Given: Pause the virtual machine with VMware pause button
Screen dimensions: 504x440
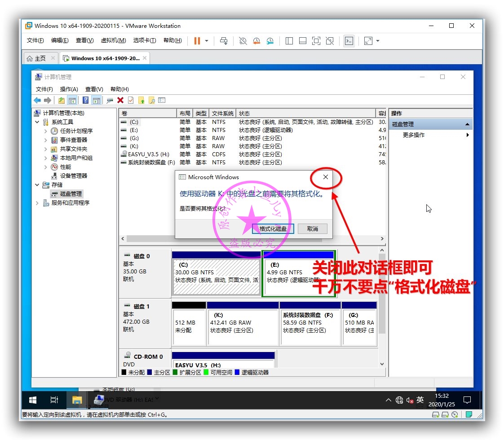Looking at the screenshot, I should 197,41.
